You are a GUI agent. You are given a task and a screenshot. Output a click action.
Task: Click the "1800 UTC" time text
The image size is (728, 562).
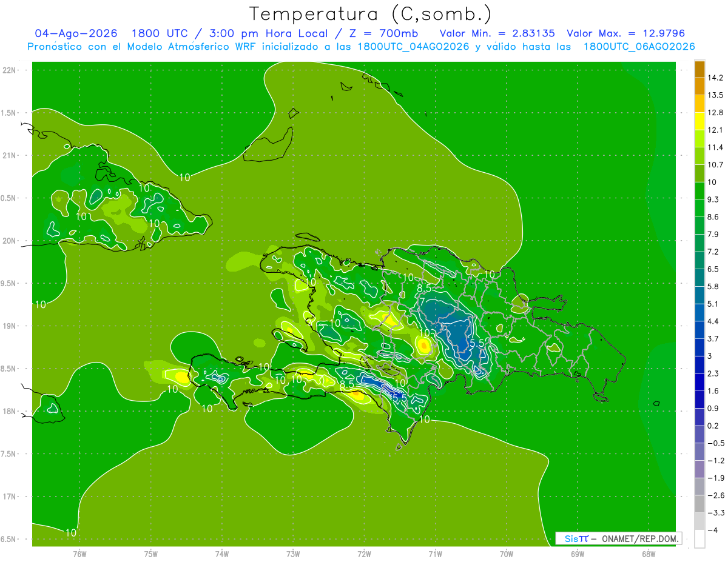[160, 34]
